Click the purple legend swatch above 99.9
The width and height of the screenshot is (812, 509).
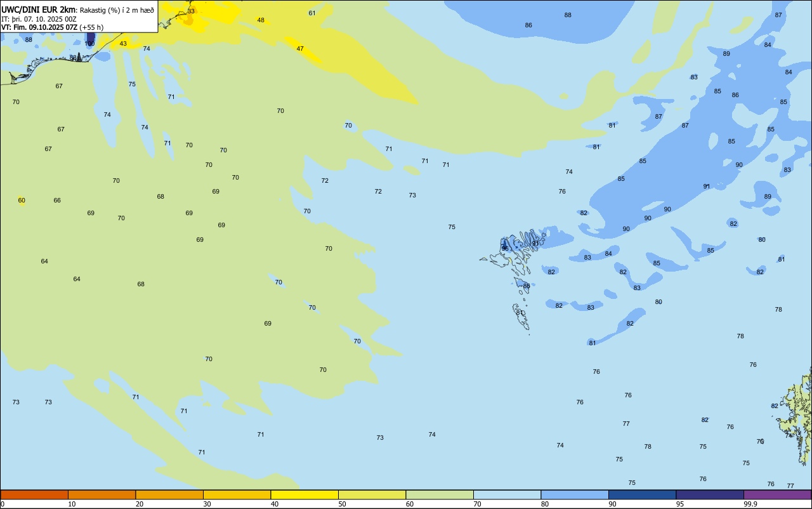pyautogui.click(x=777, y=494)
